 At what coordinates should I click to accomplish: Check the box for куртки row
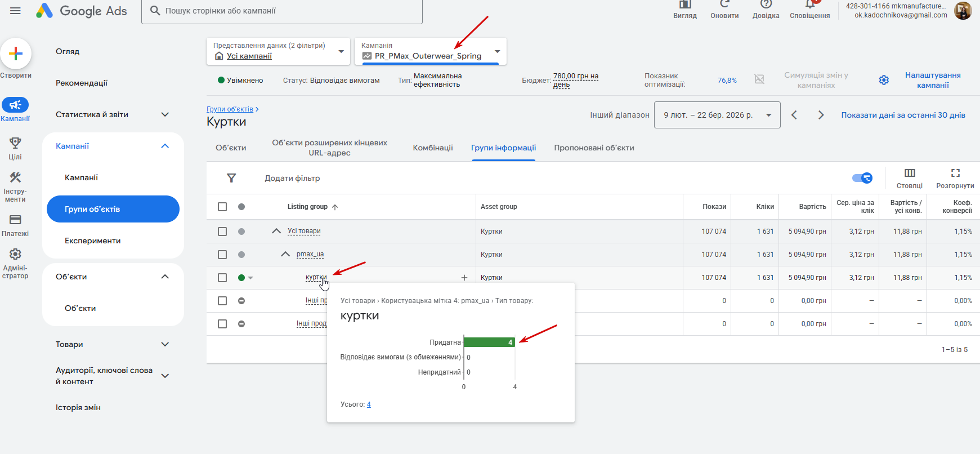pos(222,278)
